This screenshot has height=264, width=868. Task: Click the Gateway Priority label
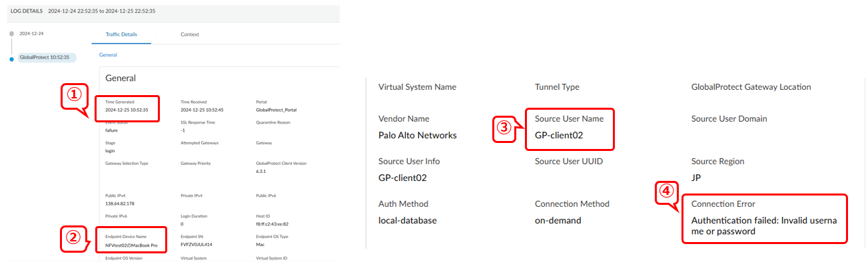pos(196,163)
